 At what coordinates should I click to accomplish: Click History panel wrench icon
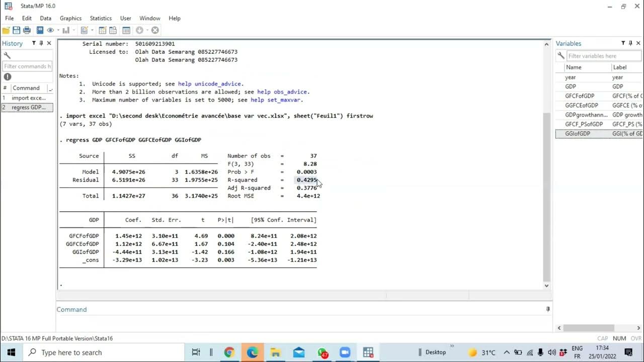point(7,55)
